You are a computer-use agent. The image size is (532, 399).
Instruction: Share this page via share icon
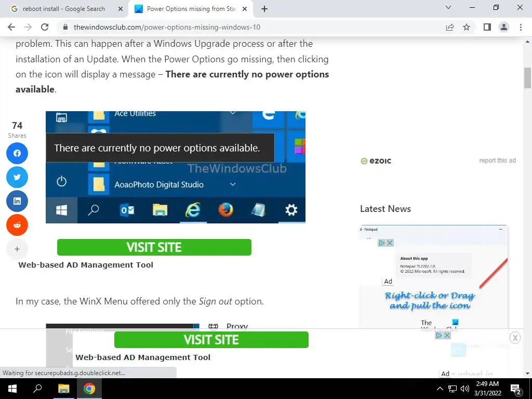point(450,27)
